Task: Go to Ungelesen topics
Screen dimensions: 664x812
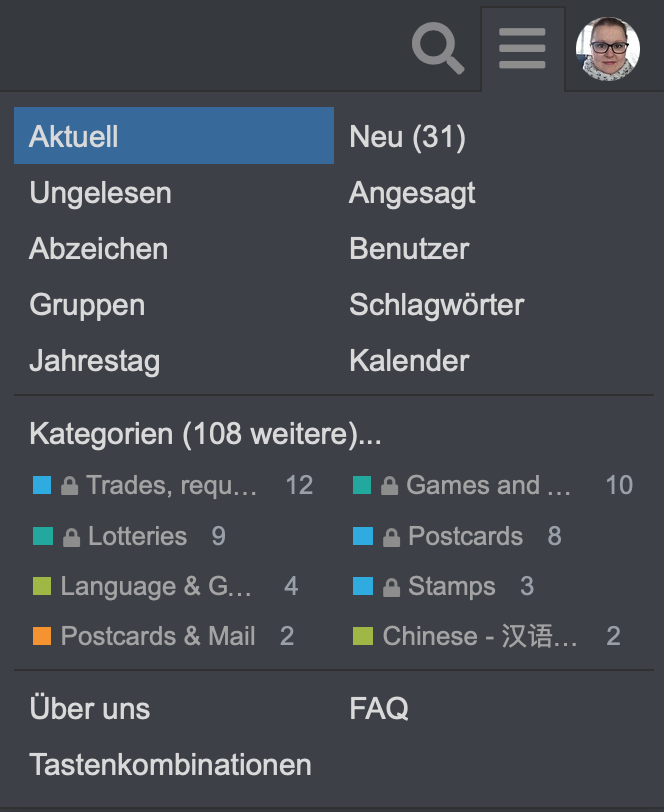Action: coord(100,192)
